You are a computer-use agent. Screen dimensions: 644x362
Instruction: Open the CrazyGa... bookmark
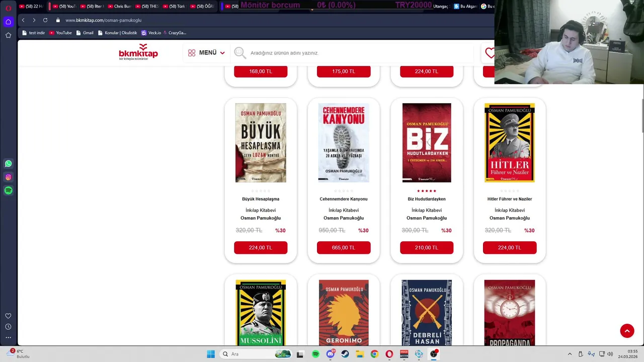point(174,33)
